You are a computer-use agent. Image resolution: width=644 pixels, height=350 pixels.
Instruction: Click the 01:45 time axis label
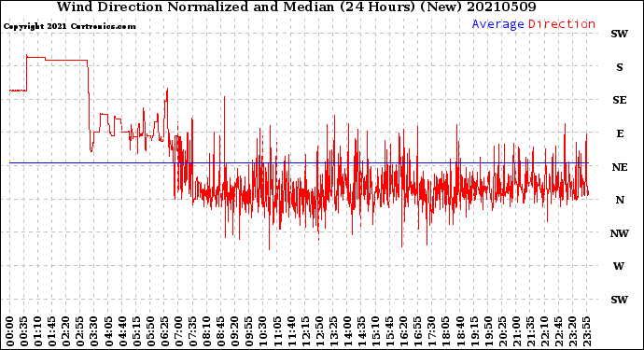(52, 331)
